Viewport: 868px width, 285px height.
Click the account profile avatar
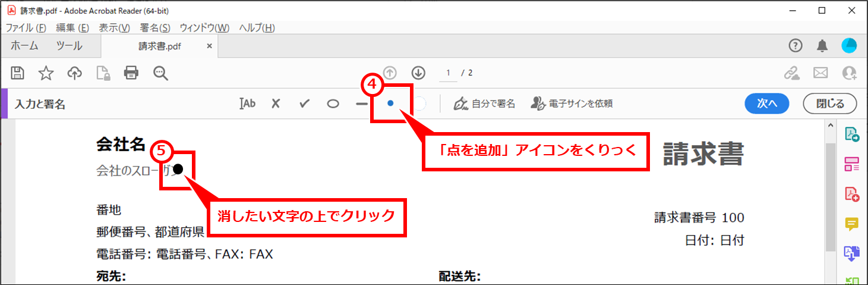click(849, 46)
